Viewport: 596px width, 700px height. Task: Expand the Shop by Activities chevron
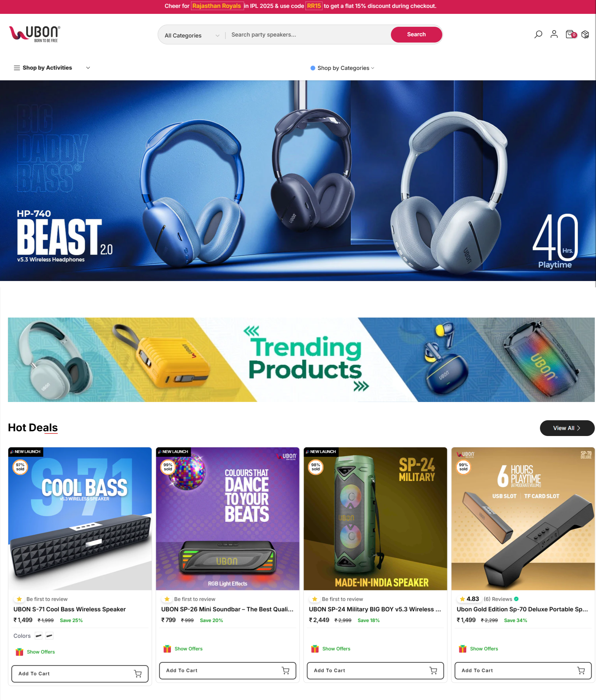[88, 68]
